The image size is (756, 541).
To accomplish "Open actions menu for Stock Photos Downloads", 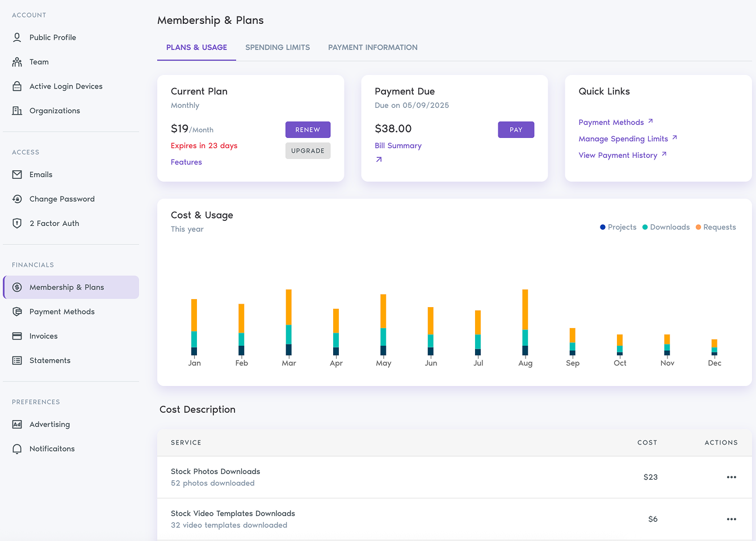I will tap(732, 477).
